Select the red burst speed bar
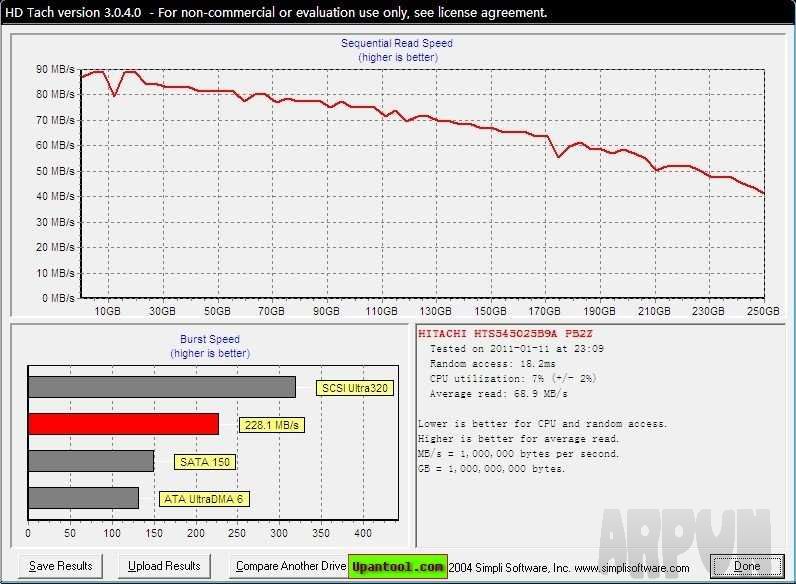This screenshot has height=584, width=796. point(123,424)
